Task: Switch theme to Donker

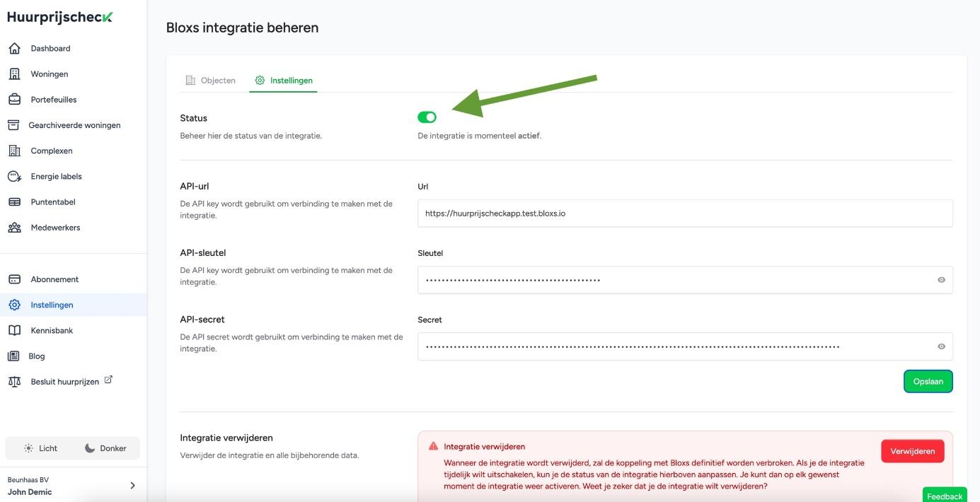Action: 105,448
